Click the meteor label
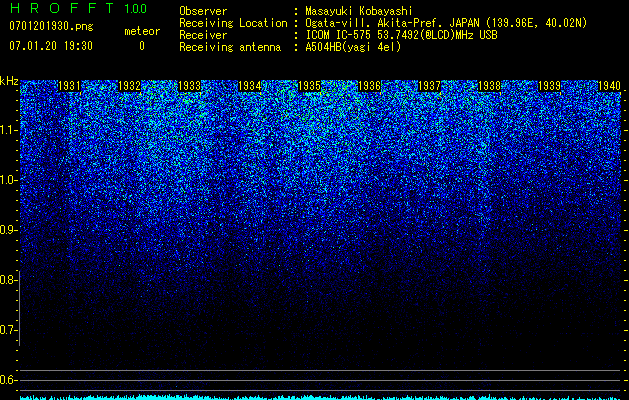The width and height of the screenshot is (629, 400). 142,31
